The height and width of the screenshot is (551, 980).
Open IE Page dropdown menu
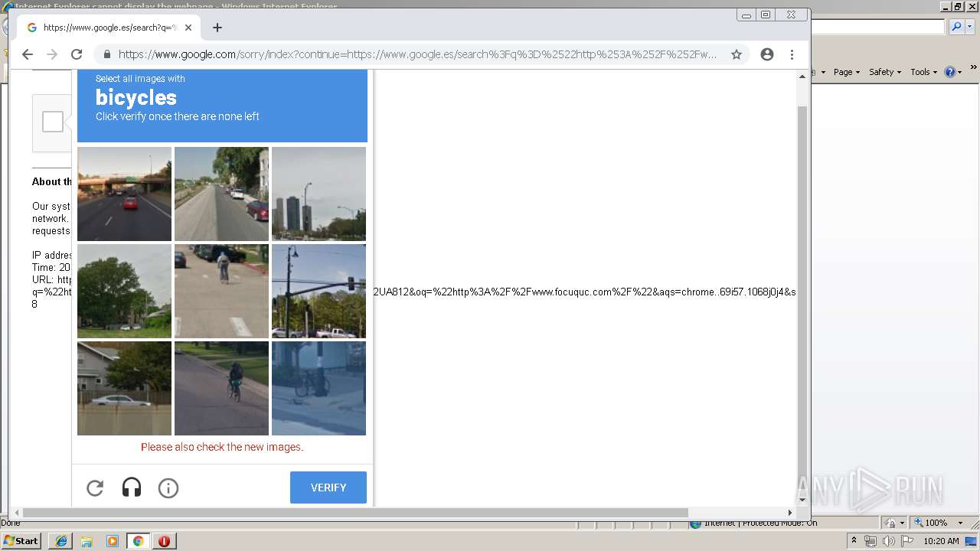(x=847, y=72)
